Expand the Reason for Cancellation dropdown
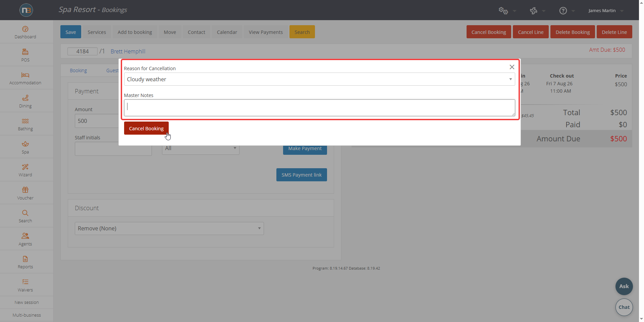This screenshot has width=644, height=322. pos(319,79)
